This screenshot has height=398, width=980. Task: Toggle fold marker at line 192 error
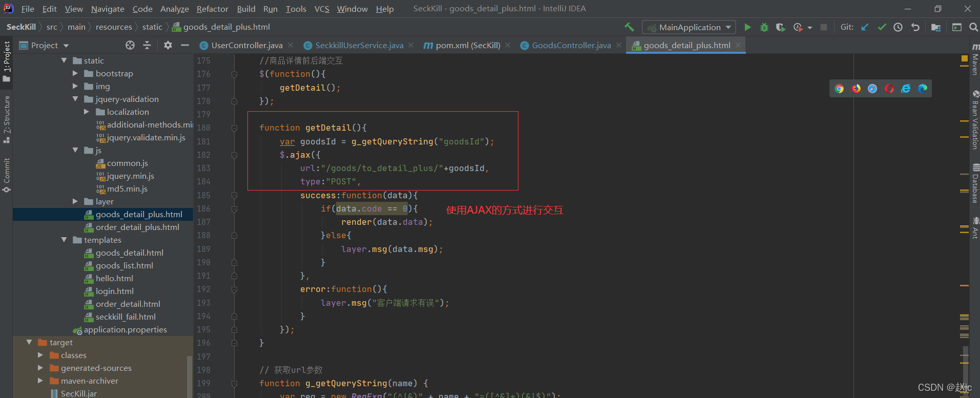pos(234,289)
